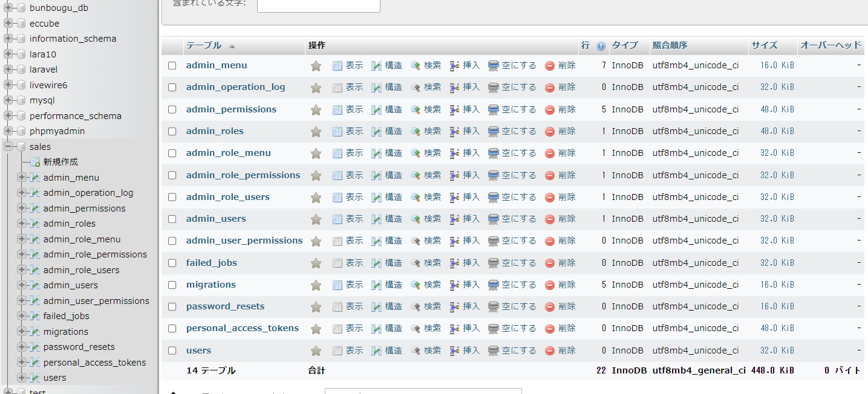The width and height of the screenshot is (868, 394).
Task: Click search icon in admin_users row
Action: (416, 219)
